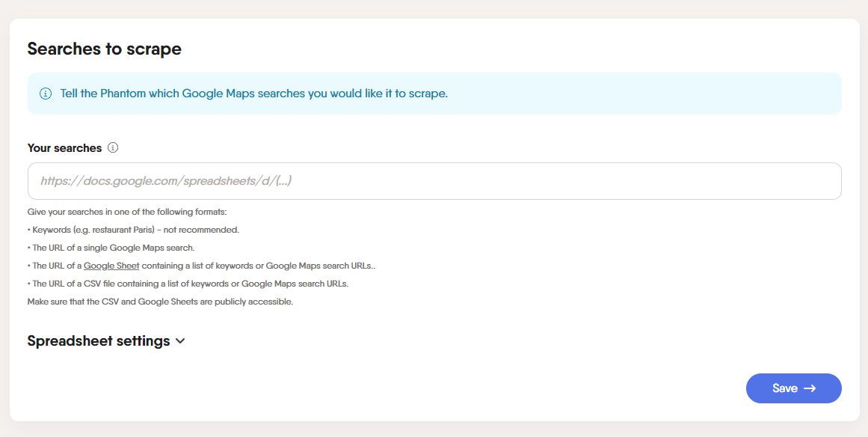The image size is (868, 437).
Task: Click the arrow icon inside the Save button
Action: 810,388
